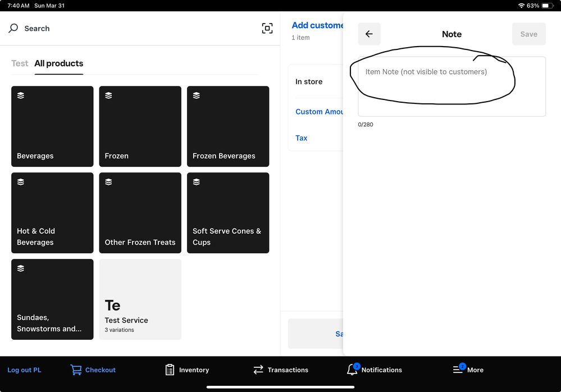Switch to the Test tab
This screenshot has width=561, height=392.
pyautogui.click(x=20, y=63)
